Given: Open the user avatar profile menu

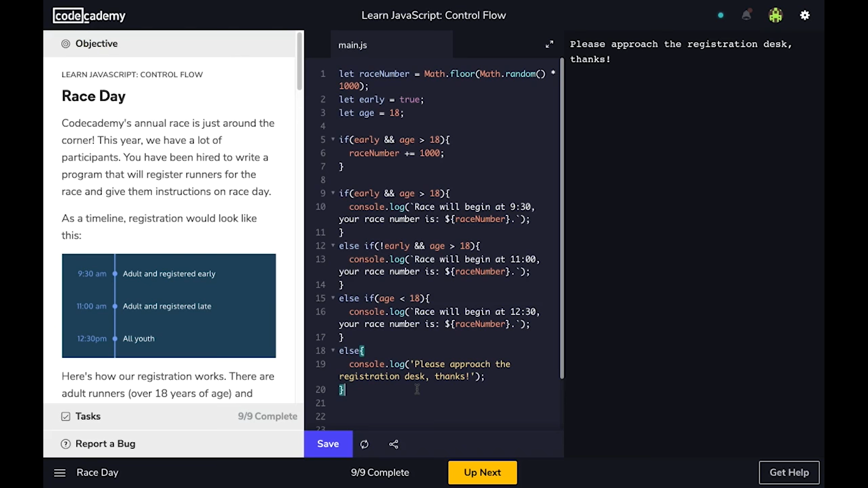Looking at the screenshot, I should click(775, 15).
